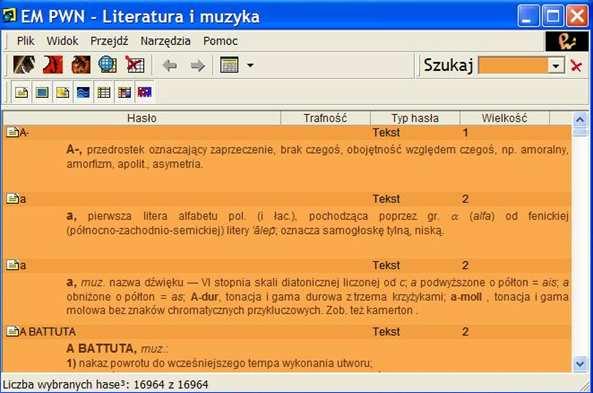Minimize the EM PWN window
This screenshot has height=393, width=593.
tap(528, 16)
